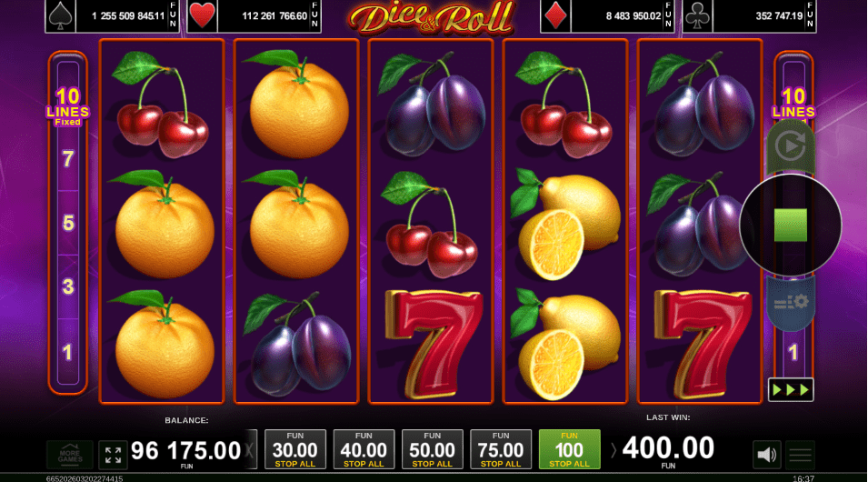Click the Dice & Roll game logo
The image size is (868, 482).
431,17
